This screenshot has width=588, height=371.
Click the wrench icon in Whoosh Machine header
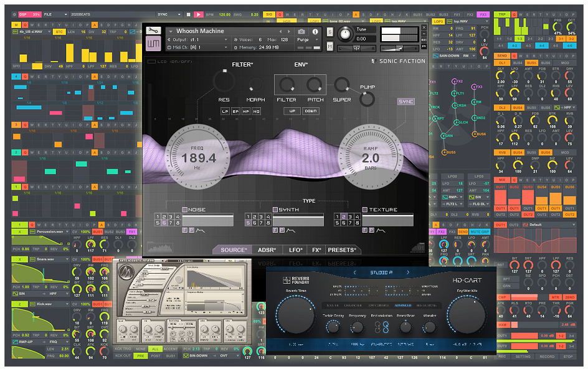pos(154,31)
